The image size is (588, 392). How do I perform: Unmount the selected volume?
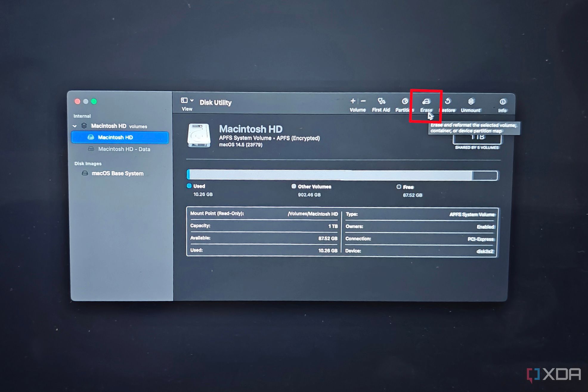[471, 102]
